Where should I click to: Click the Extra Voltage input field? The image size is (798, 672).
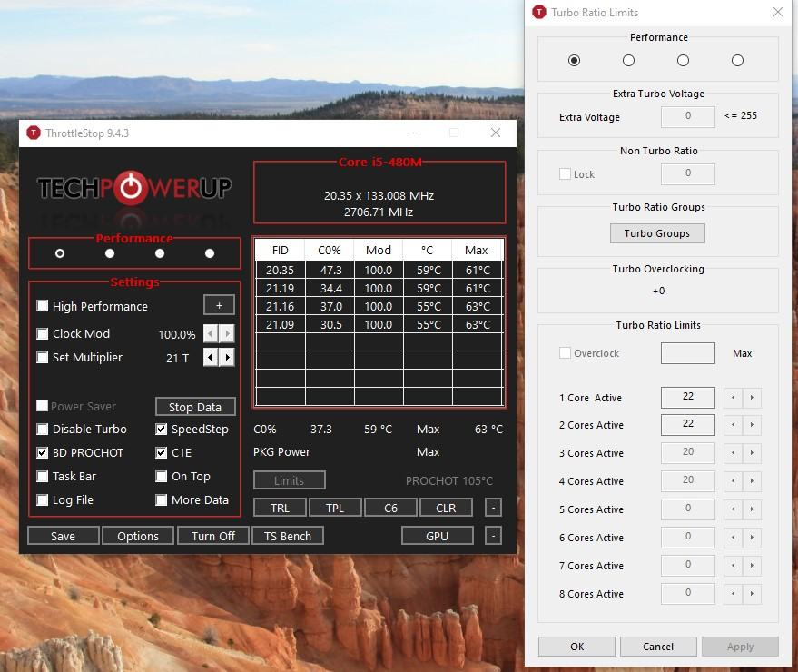[x=687, y=116]
